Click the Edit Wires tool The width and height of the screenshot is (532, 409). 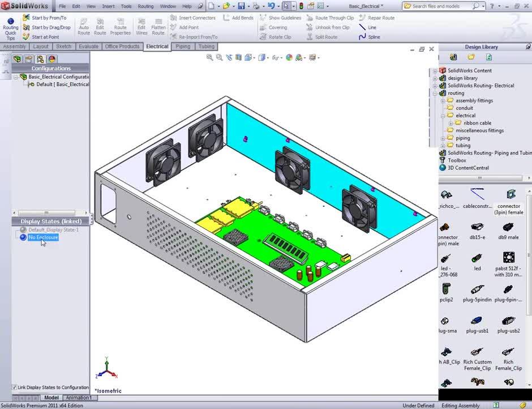click(x=141, y=26)
